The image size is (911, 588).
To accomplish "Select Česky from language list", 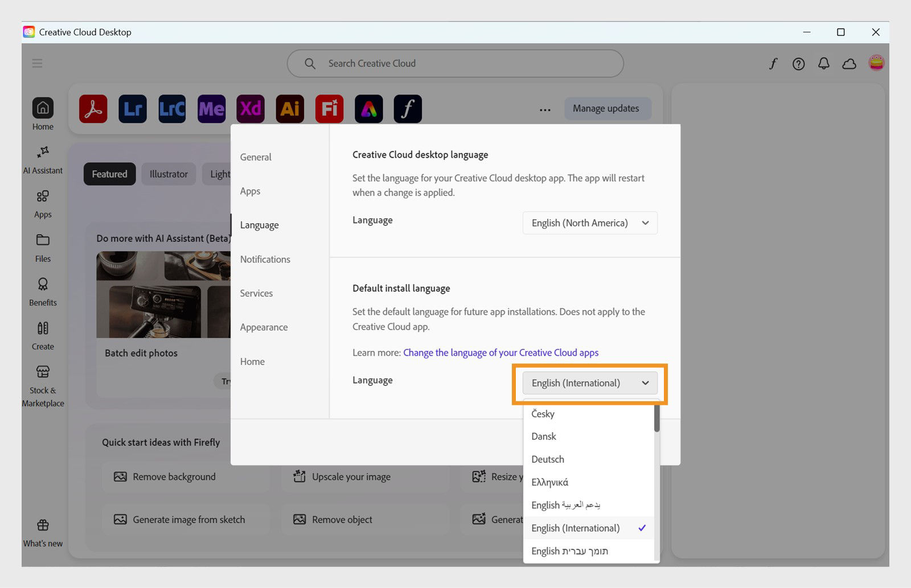I will coord(588,414).
